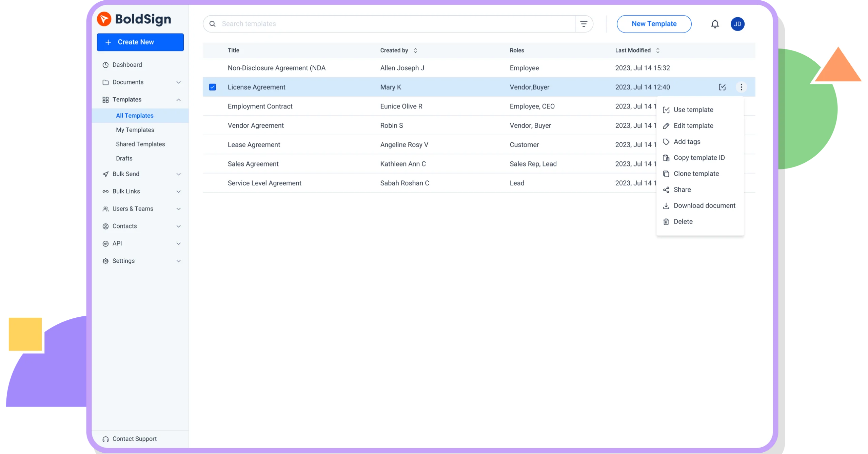Click the Share icon in the context menu
Screen dimensions: 868x454
click(x=666, y=190)
